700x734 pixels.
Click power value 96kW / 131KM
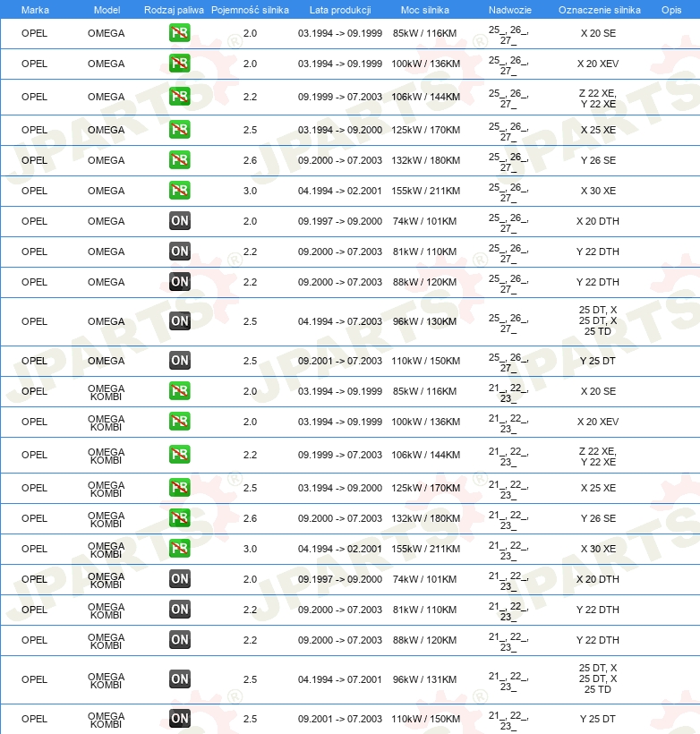point(424,679)
